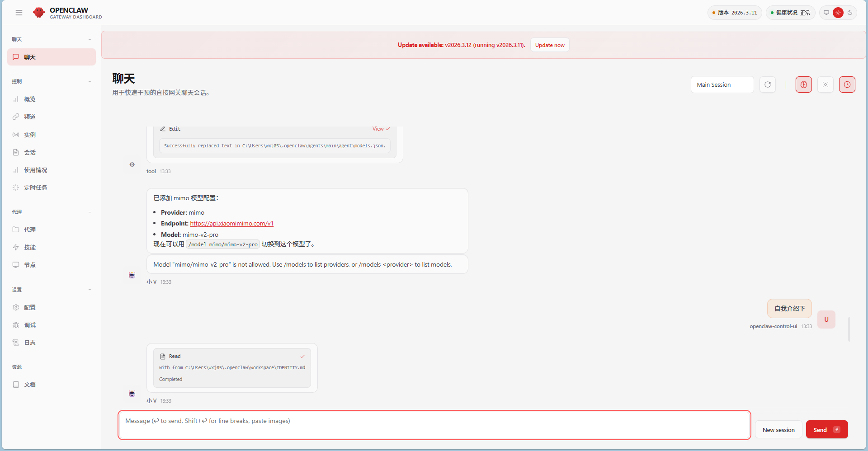Click the 会话 document icon
868x451 pixels.
pos(16,152)
